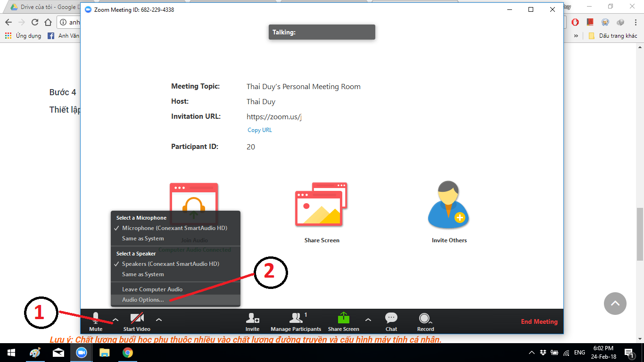Open the Chat panel

click(391, 321)
